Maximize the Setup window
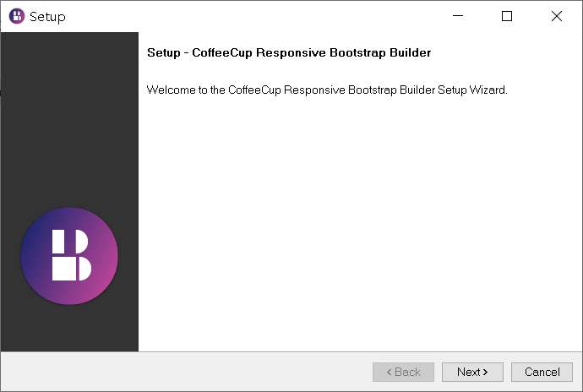583x392 pixels. [507, 16]
